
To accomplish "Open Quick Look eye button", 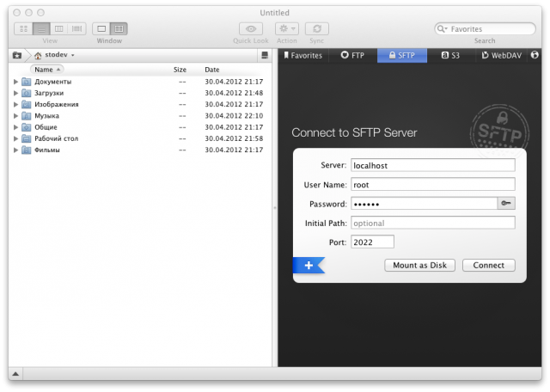I will point(250,28).
